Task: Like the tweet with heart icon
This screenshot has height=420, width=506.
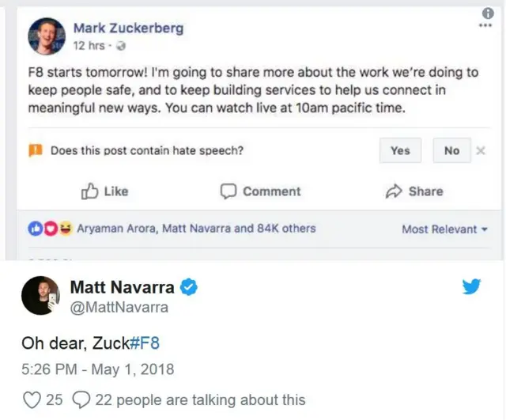Action: [x=31, y=399]
